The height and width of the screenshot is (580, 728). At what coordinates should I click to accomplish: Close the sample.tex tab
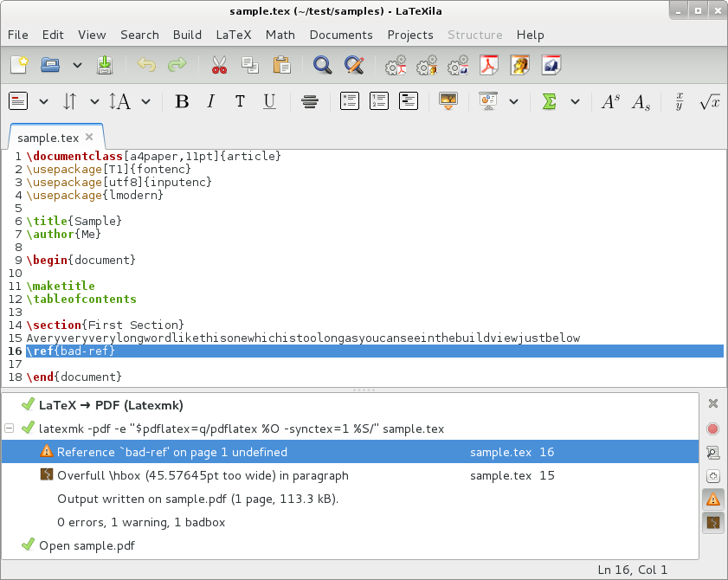point(90,137)
